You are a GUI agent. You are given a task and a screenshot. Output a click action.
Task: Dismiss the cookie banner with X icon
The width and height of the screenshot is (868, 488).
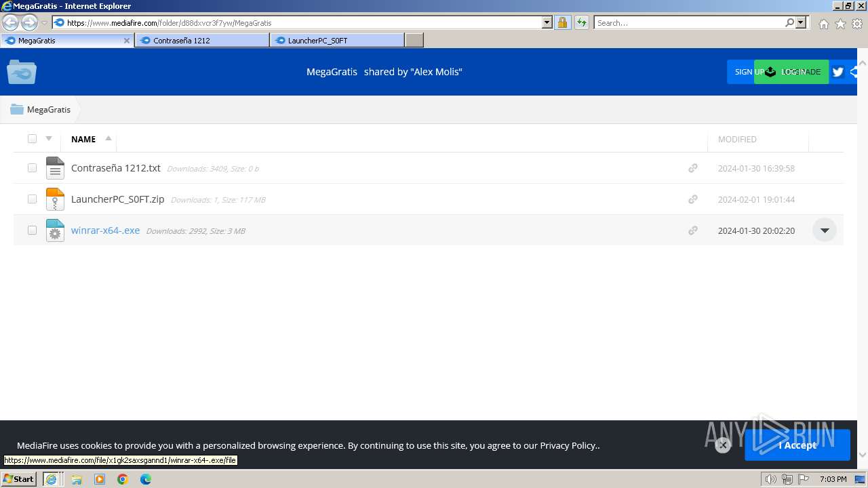[x=723, y=445]
